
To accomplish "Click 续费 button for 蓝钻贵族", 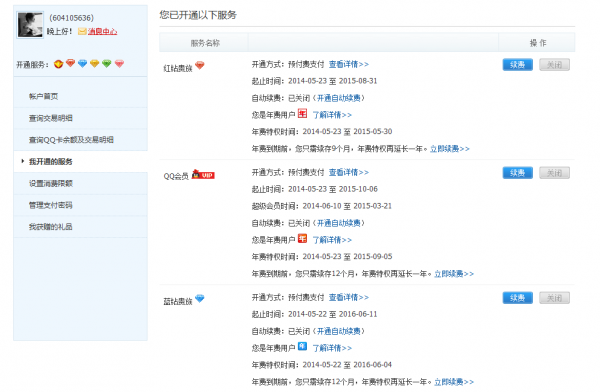I will pos(517,298).
